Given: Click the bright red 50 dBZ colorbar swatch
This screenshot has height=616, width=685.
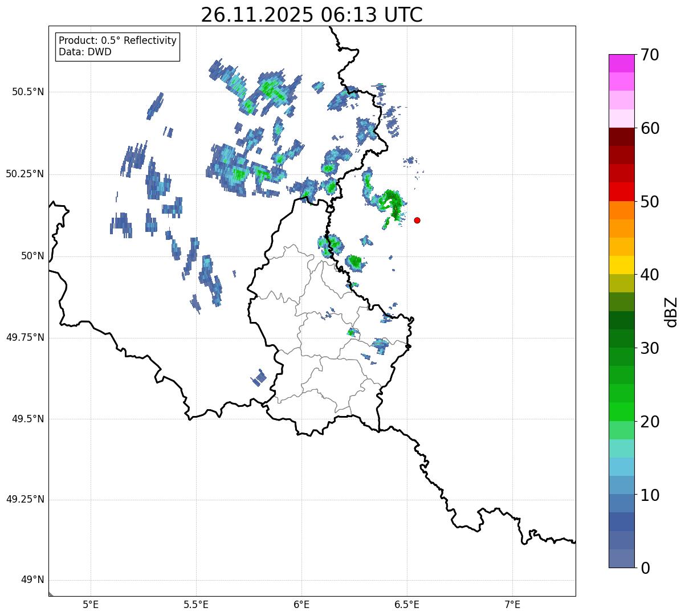Looking at the screenshot, I should click(x=621, y=192).
